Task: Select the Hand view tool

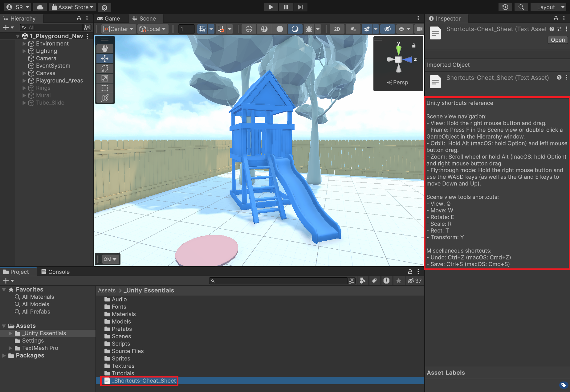Action: (x=105, y=48)
